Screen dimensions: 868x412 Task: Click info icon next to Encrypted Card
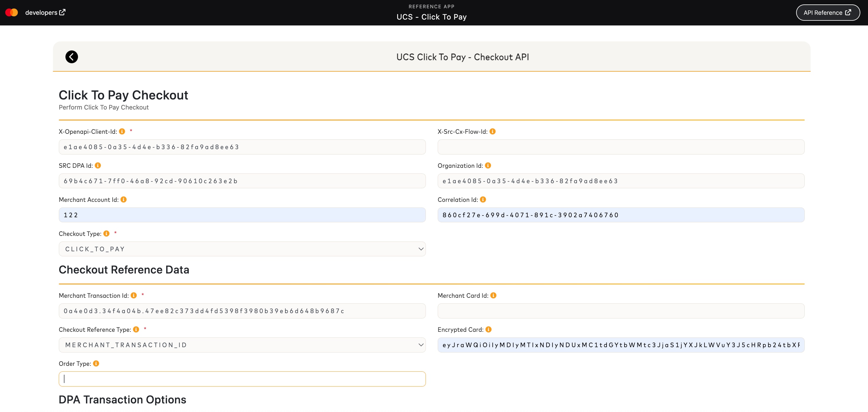[489, 329]
